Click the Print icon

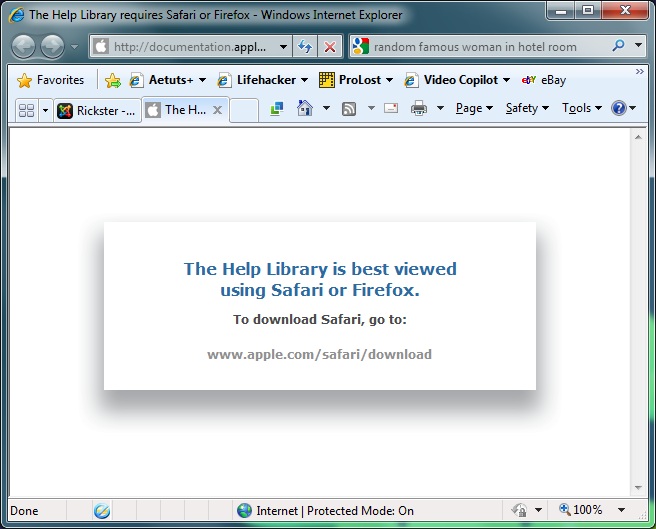coord(419,109)
